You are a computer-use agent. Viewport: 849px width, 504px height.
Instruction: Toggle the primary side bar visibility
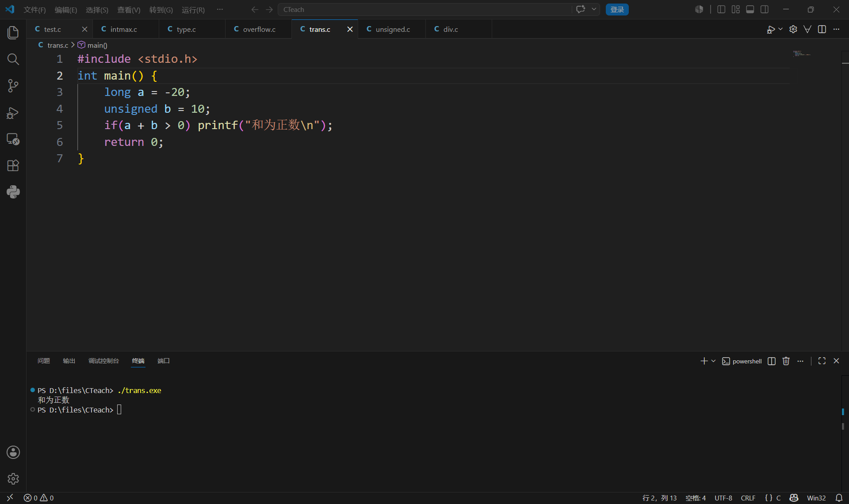721,9
